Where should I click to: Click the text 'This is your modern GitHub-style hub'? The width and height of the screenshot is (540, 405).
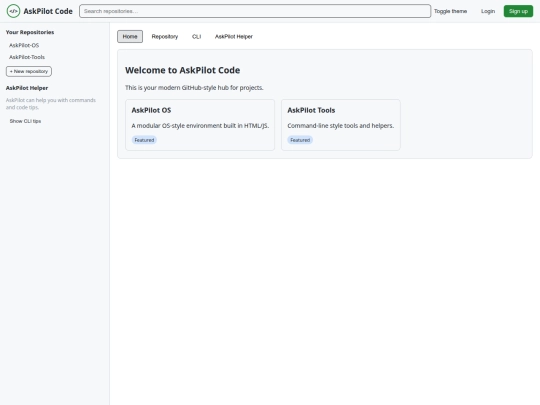194,87
